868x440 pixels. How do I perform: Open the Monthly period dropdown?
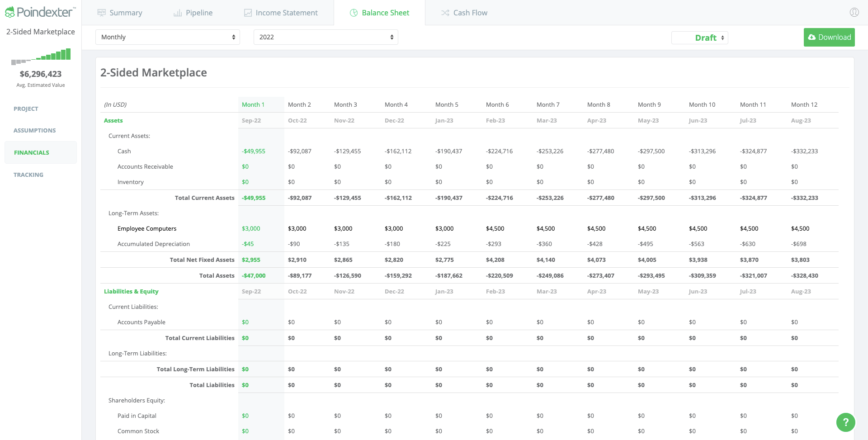168,37
